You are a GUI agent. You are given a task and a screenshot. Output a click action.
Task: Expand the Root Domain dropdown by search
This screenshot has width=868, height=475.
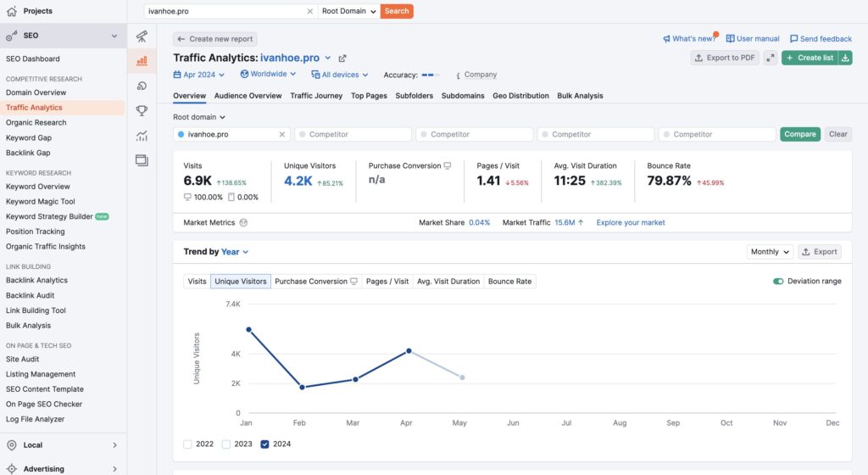pos(348,11)
